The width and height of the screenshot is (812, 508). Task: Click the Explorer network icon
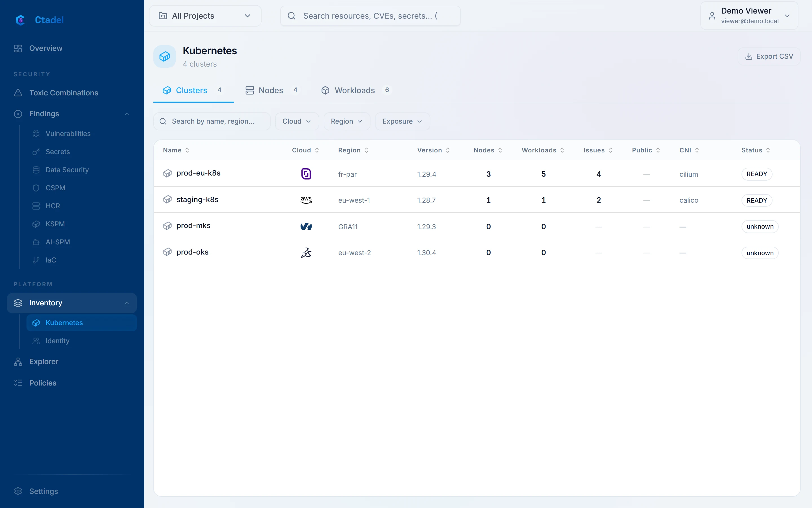18,362
